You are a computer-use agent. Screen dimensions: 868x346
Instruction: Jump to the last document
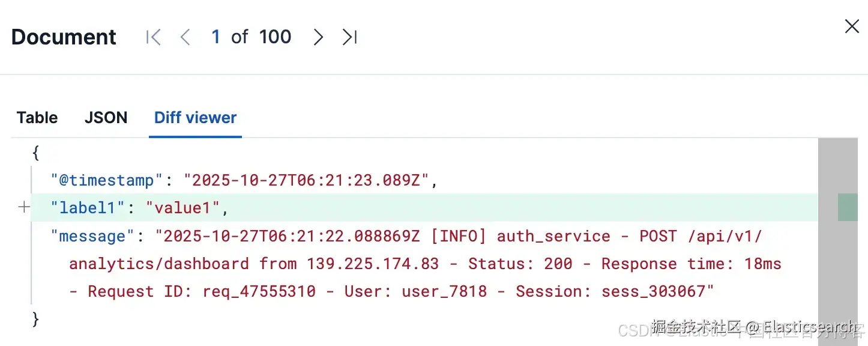[x=350, y=37]
